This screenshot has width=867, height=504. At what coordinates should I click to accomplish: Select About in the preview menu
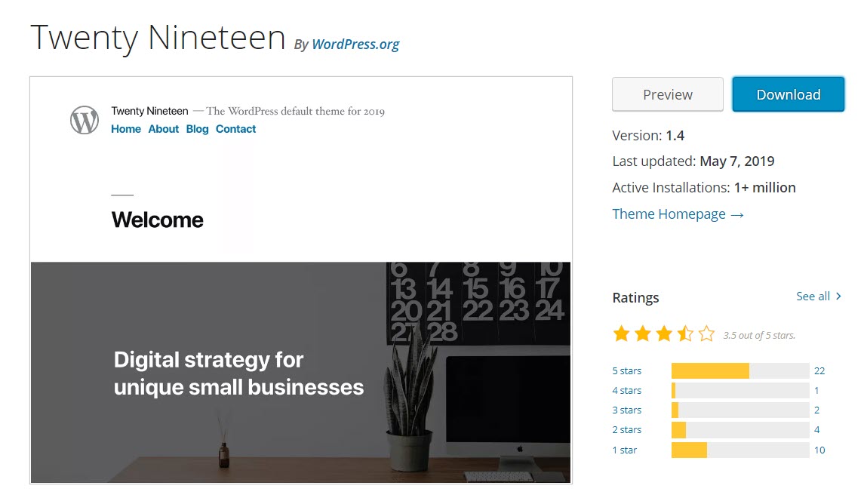(x=164, y=129)
